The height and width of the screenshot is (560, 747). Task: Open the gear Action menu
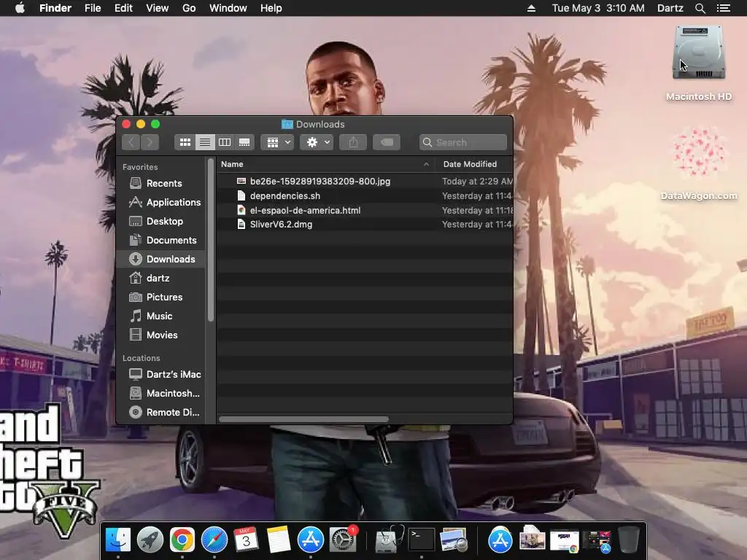click(x=317, y=142)
